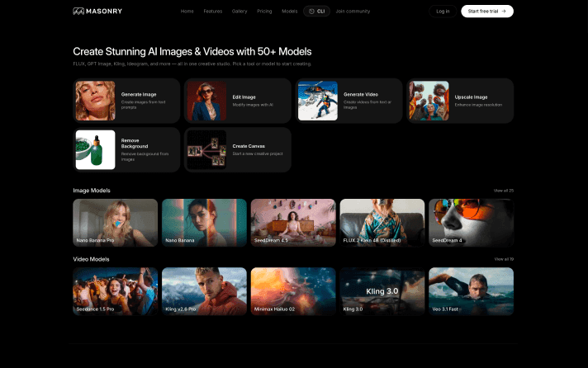588x368 pixels.
Task: Click the Masonry logo icon
Action: 78,12
